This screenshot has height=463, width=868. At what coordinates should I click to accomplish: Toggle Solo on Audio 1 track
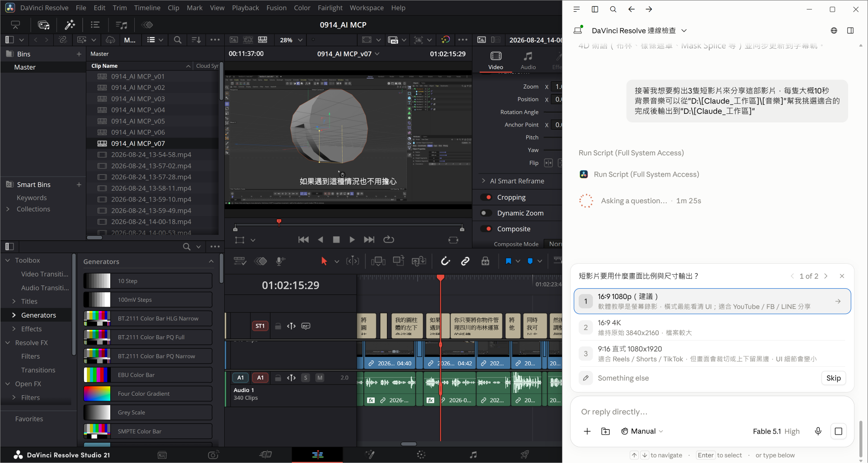(306, 378)
